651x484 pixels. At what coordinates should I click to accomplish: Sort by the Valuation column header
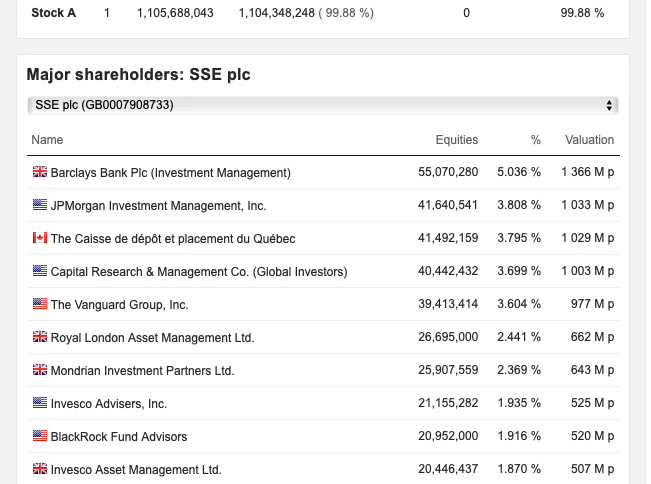click(589, 140)
